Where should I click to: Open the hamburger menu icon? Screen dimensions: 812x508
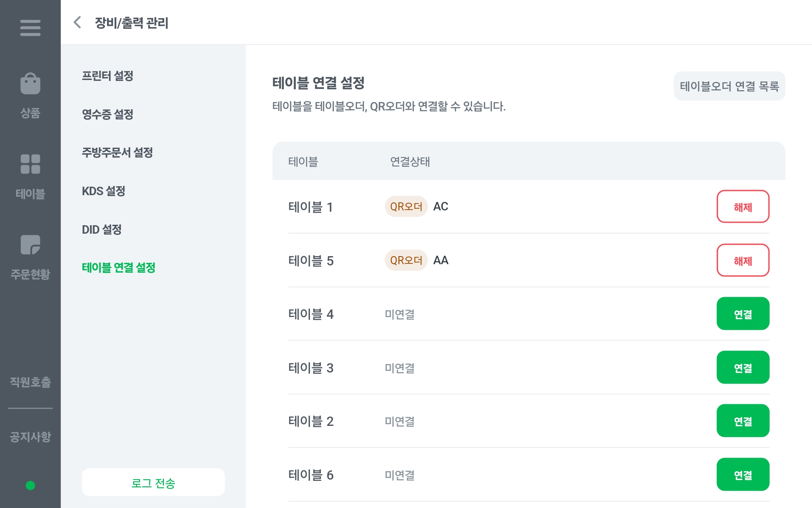click(30, 28)
